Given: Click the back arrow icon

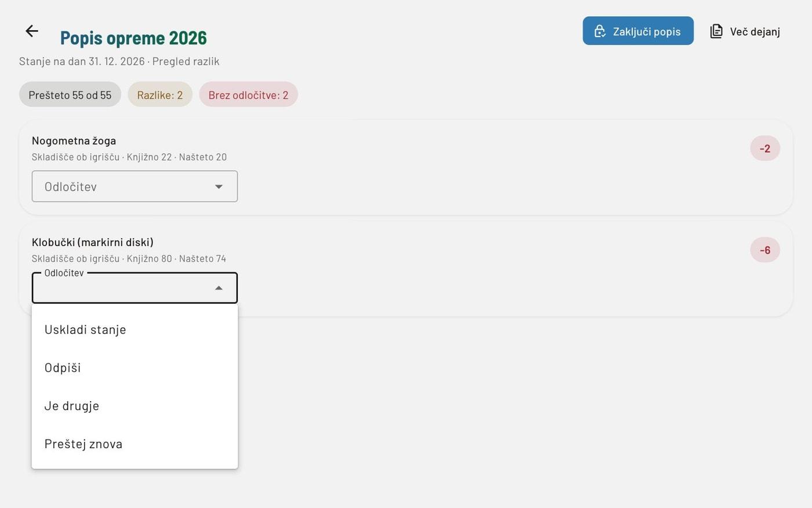Looking at the screenshot, I should tap(32, 31).
